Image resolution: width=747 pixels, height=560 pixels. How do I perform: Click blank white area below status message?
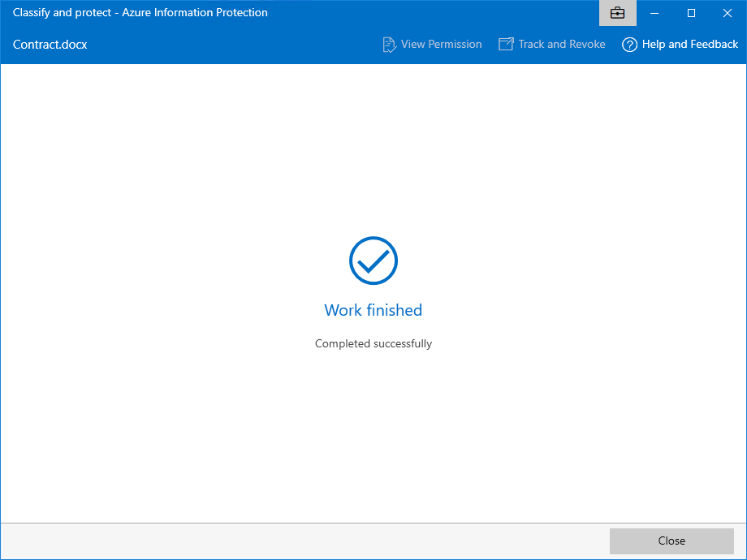point(373,438)
